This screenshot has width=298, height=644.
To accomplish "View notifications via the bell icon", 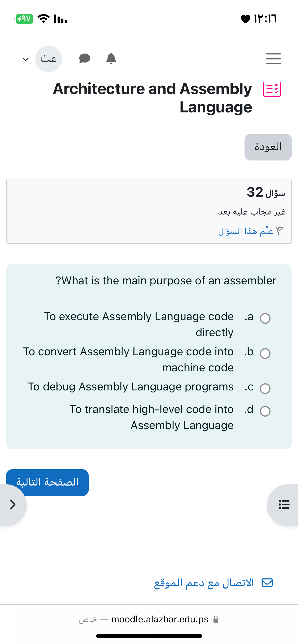I will (x=111, y=58).
